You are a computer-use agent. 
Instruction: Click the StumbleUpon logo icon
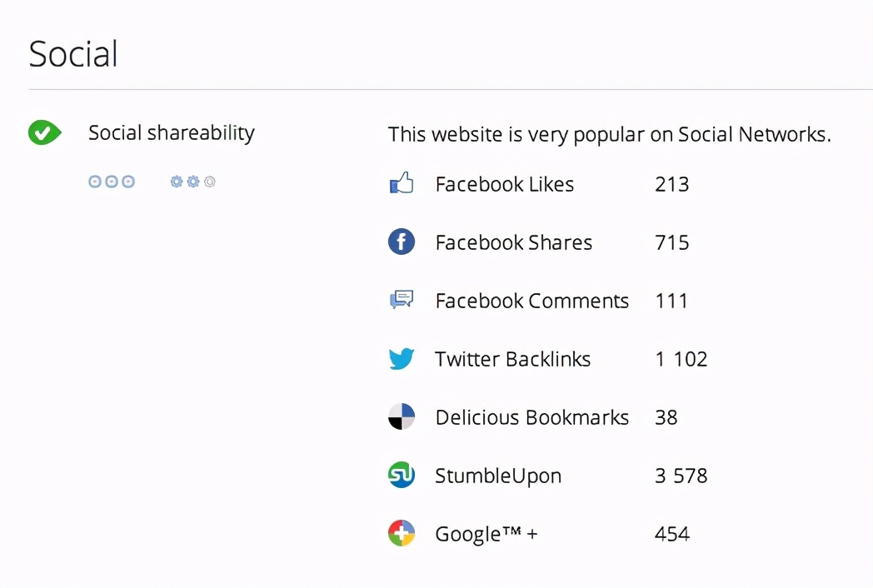point(402,475)
